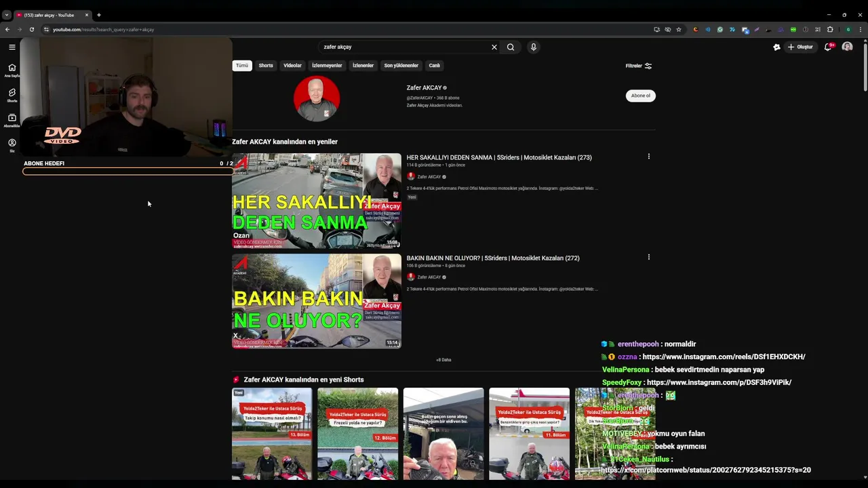
Task: Select the Tümü filter chip
Action: [x=242, y=66]
